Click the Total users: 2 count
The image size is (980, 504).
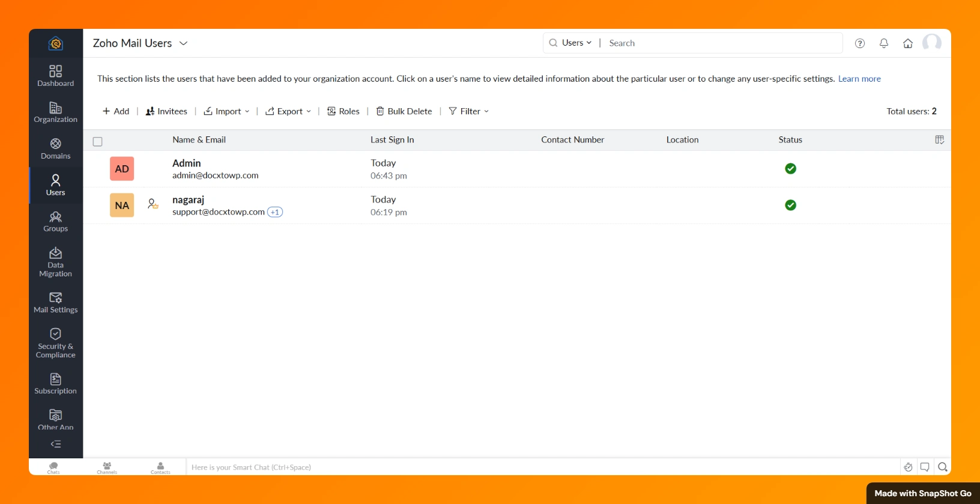pyautogui.click(x=912, y=111)
